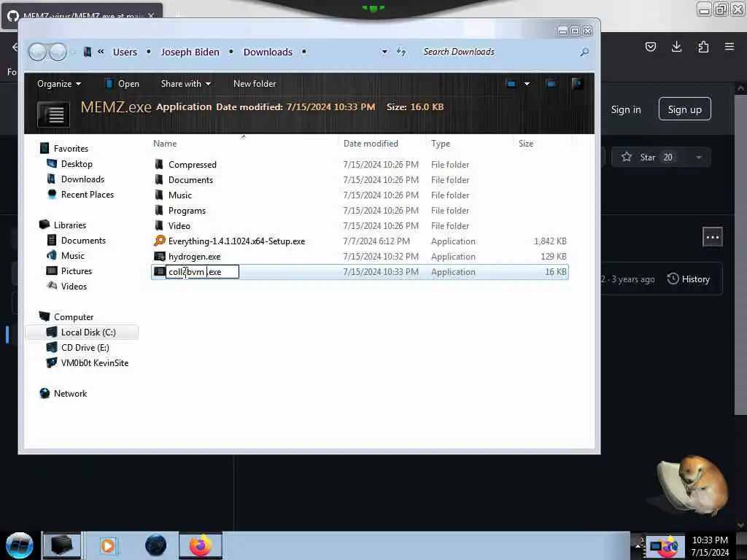Click the Explorer Forward navigation button
This screenshot has width=747, height=560.
(x=58, y=52)
